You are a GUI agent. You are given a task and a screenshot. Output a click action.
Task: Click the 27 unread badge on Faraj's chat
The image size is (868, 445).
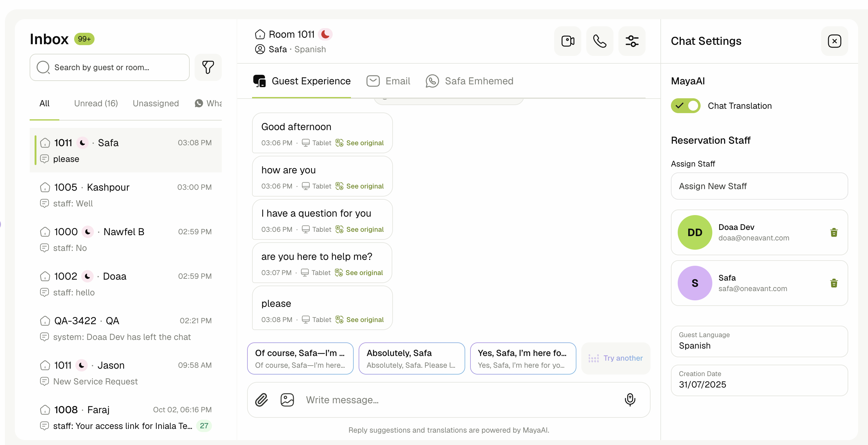pyautogui.click(x=204, y=426)
